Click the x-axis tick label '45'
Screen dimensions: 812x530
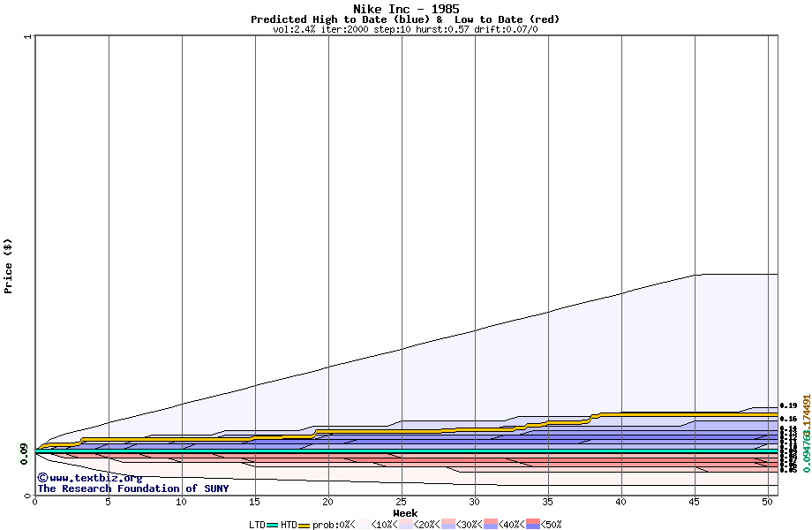pos(694,502)
